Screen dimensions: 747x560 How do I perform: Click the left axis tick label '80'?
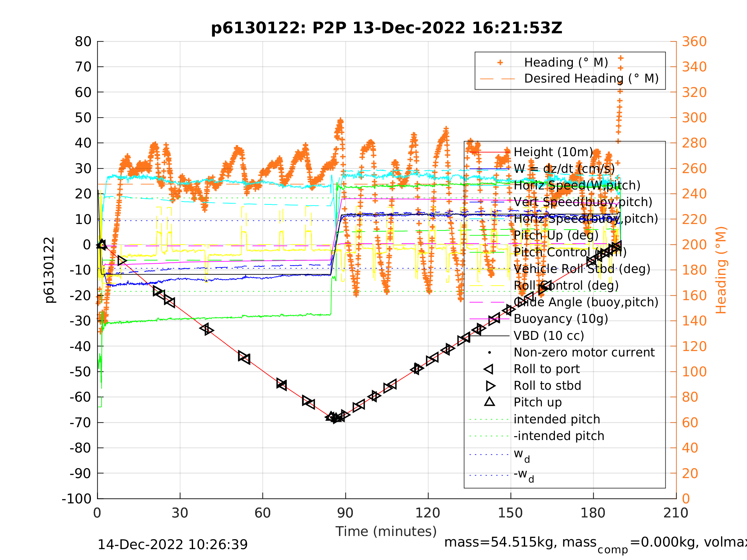pos(83,42)
